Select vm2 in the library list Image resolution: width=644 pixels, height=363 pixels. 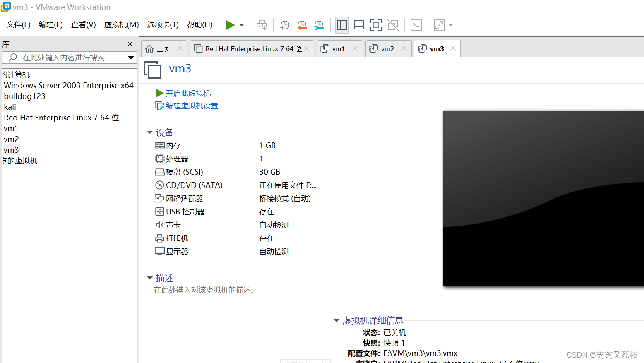point(11,139)
